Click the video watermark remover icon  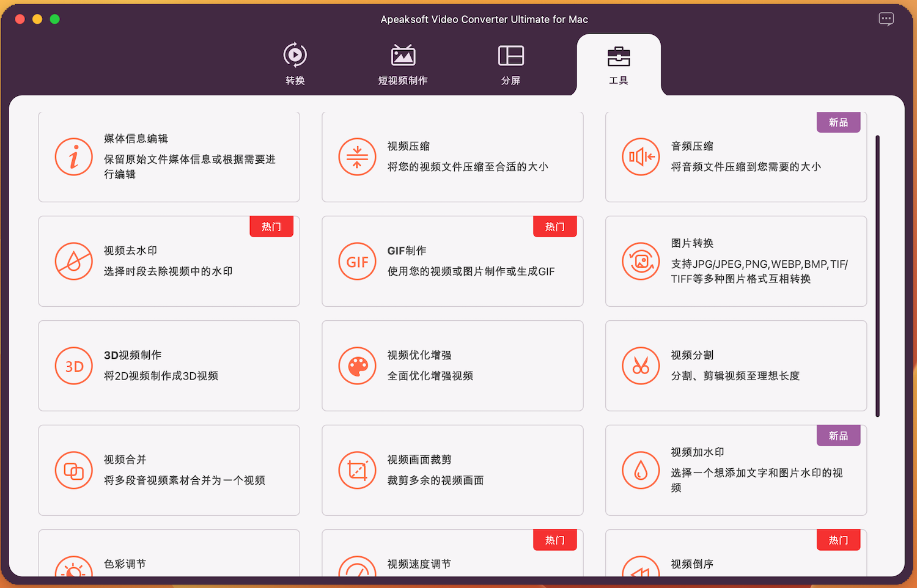point(73,261)
